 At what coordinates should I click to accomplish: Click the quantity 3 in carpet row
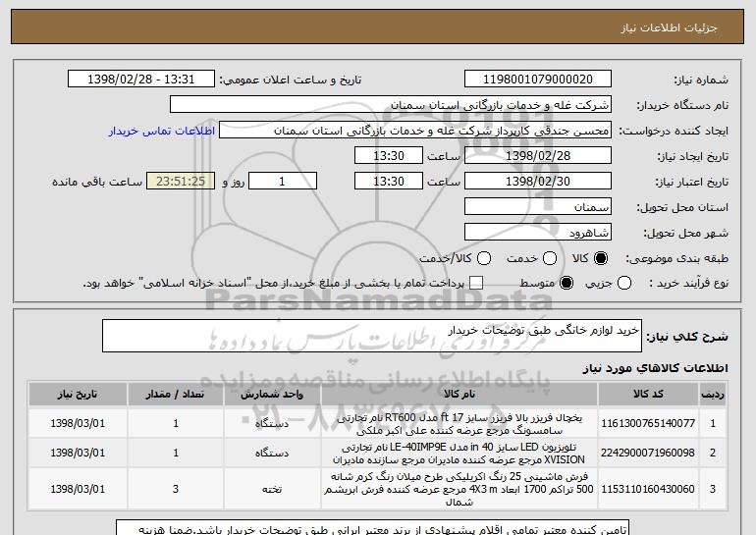[176, 489]
